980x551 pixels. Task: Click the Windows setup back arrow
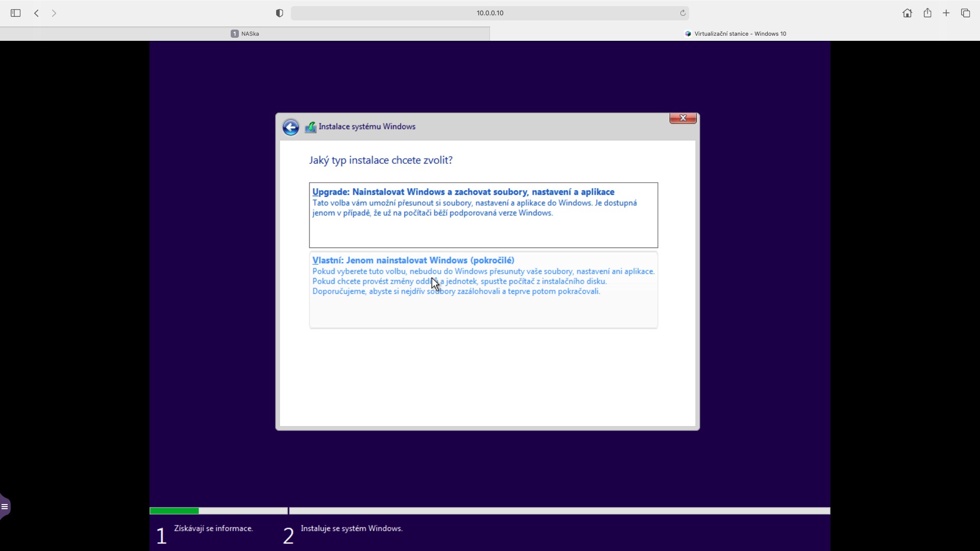290,127
